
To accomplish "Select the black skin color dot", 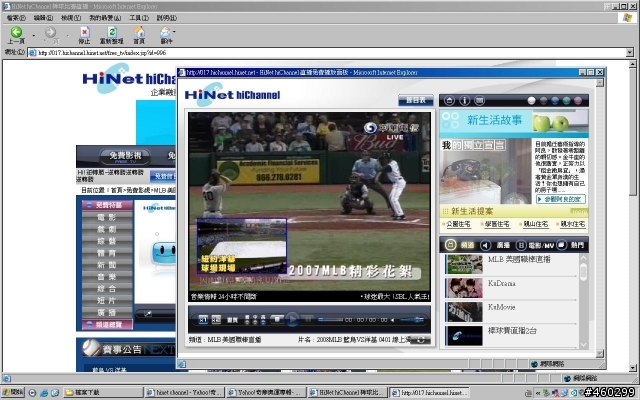I will pyautogui.click(x=543, y=100).
